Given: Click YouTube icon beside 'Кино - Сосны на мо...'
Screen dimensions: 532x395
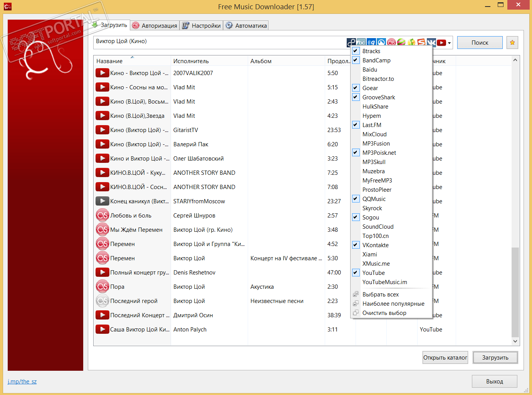Looking at the screenshot, I should tap(102, 87).
